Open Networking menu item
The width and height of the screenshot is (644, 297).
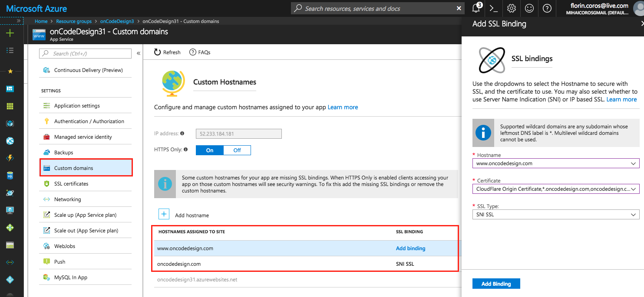pos(86,199)
